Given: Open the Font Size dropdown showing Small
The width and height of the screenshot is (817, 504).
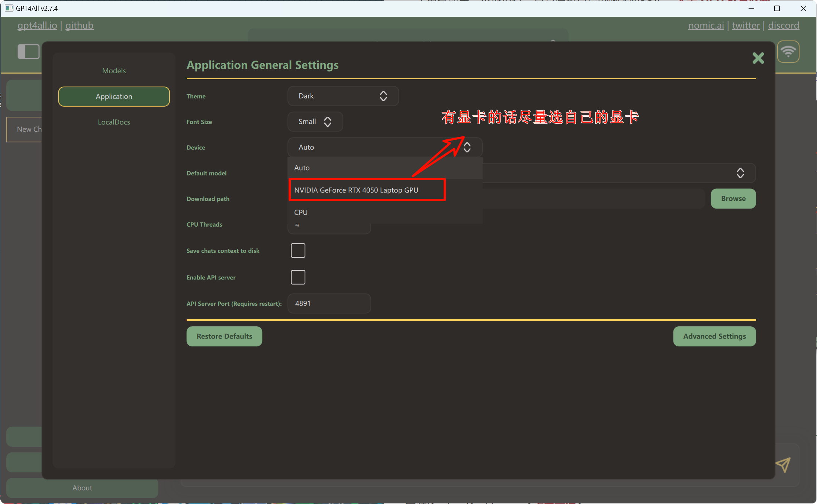Looking at the screenshot, I should [x=315, y=122].
